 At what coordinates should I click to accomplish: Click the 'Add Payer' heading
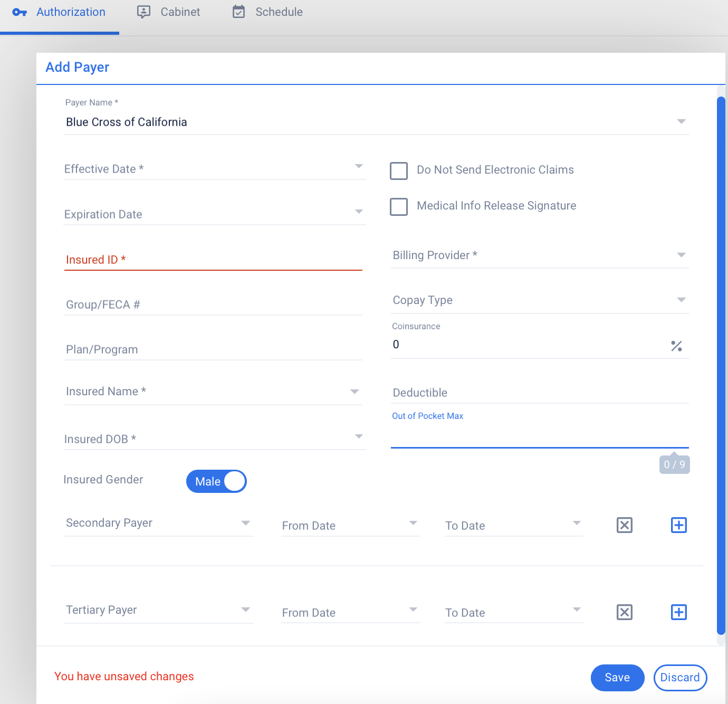tap(78, 67)
